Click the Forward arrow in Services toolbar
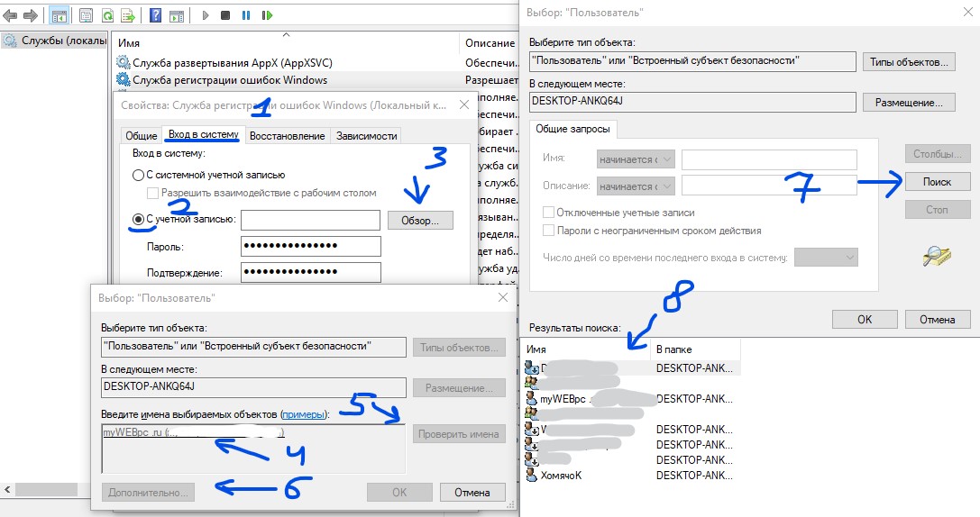 coord(30,15)
